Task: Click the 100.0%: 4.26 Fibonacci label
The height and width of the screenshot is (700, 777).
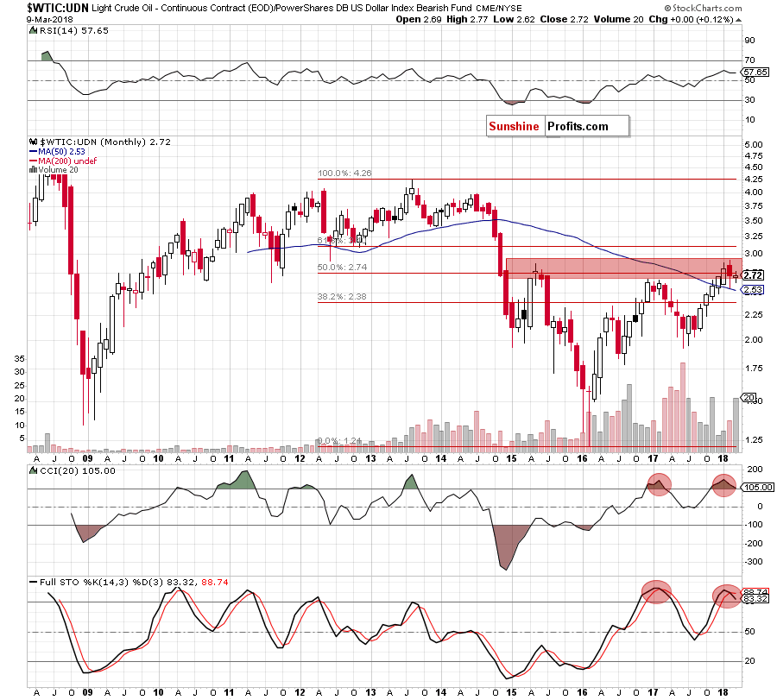Action: 344,173
